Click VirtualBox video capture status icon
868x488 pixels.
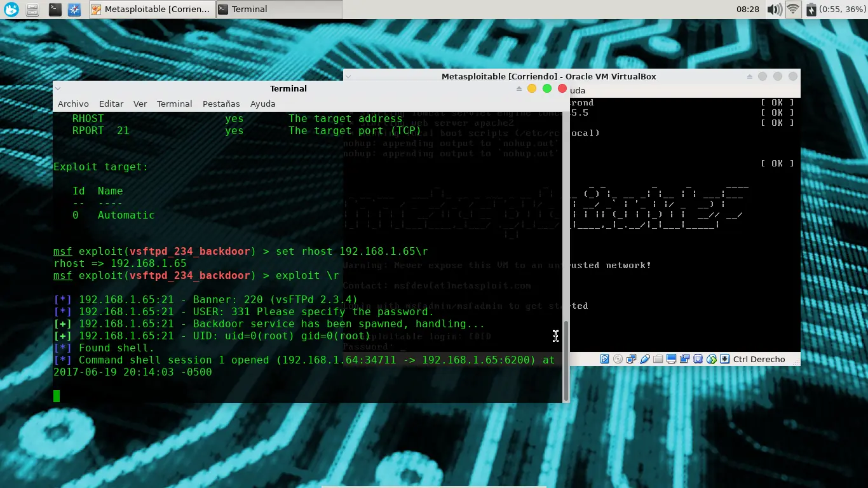684,359
